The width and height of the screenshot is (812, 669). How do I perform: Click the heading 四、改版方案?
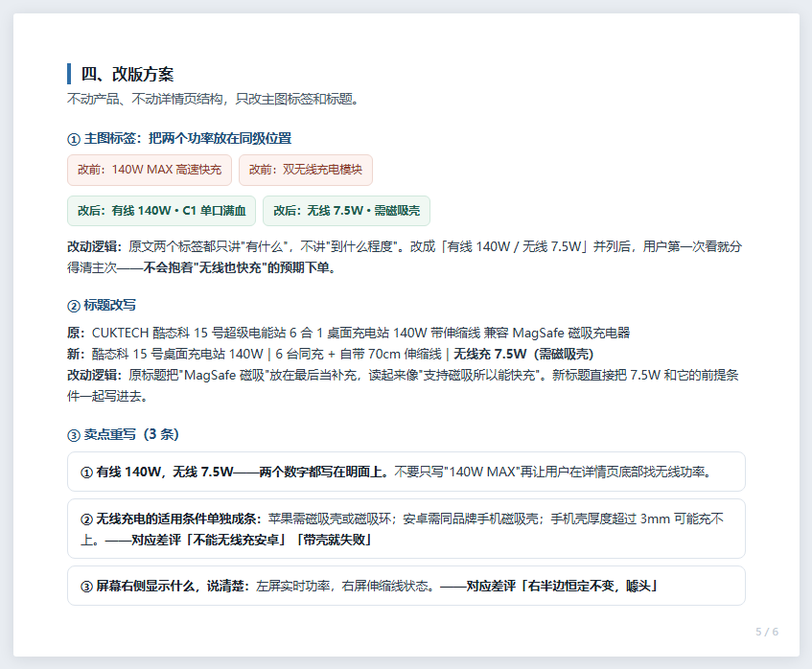tap(127, 74)
